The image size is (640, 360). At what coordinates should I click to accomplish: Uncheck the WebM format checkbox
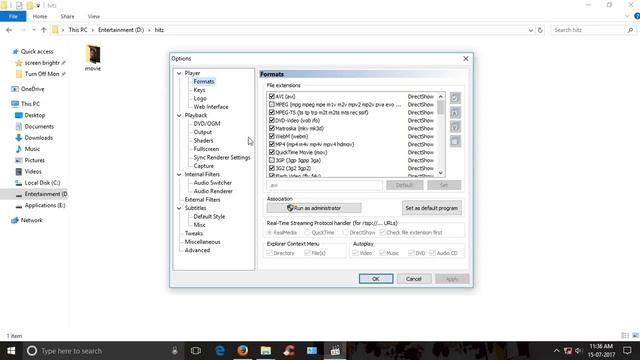(x=272, y=136)
